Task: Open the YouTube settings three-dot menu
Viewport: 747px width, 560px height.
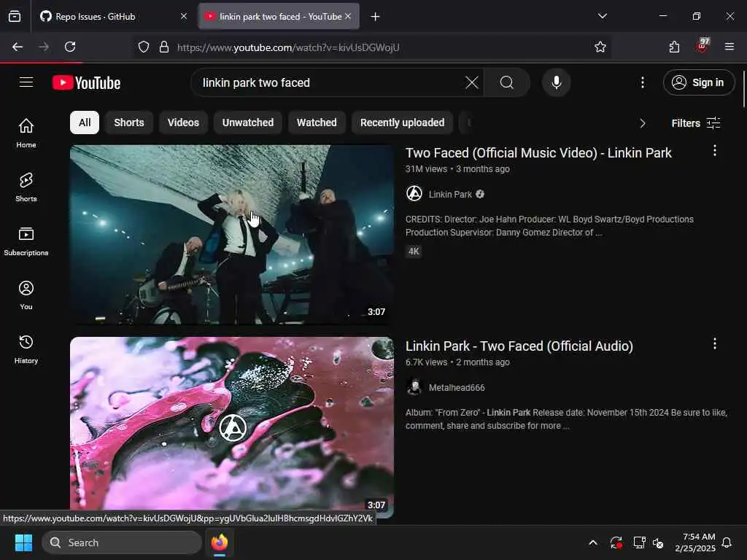Action: point(642,82)
